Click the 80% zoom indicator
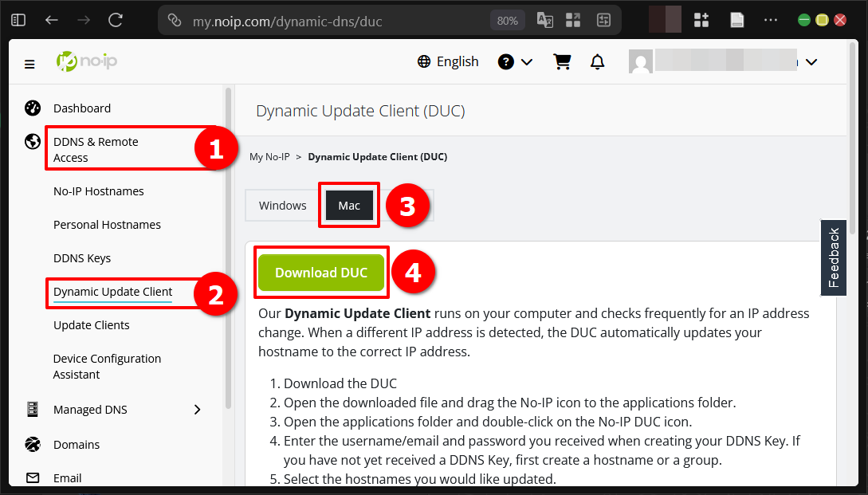 click(507, 19)
